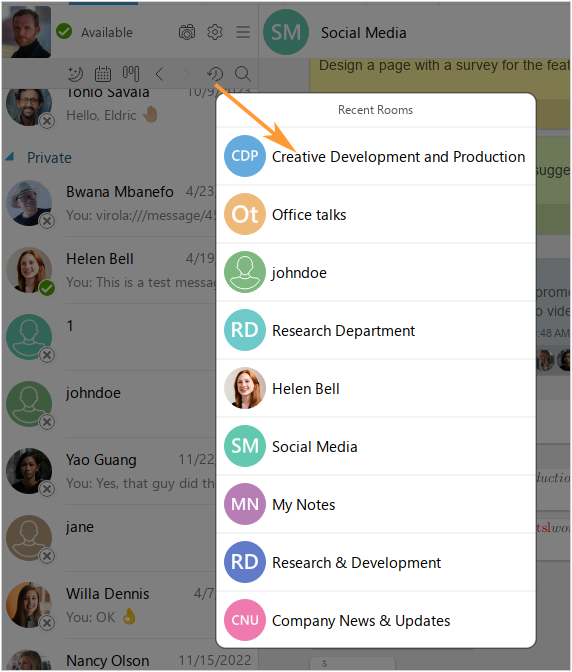Change the Available status indicator
Viewport: 572px width, 672px height.
[94, 32]
